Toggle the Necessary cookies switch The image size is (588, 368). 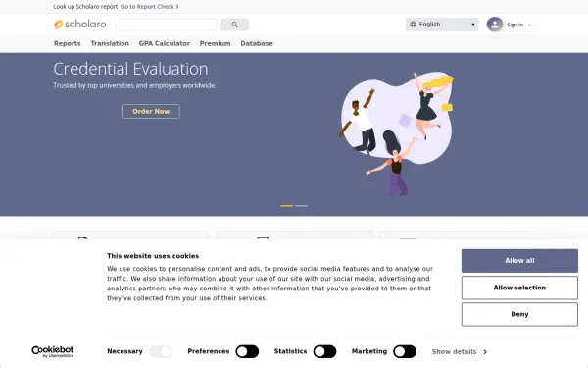click(x=161, y=351)
